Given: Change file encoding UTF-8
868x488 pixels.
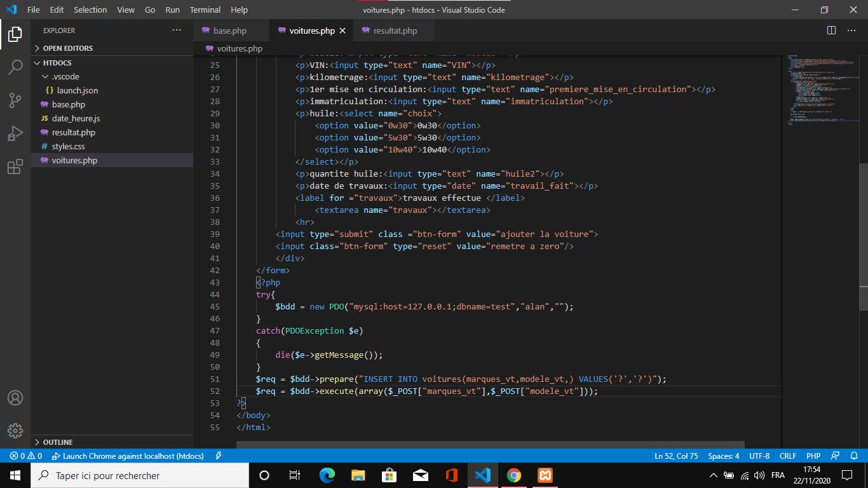Looking at the screenshot, I should 759,456.
